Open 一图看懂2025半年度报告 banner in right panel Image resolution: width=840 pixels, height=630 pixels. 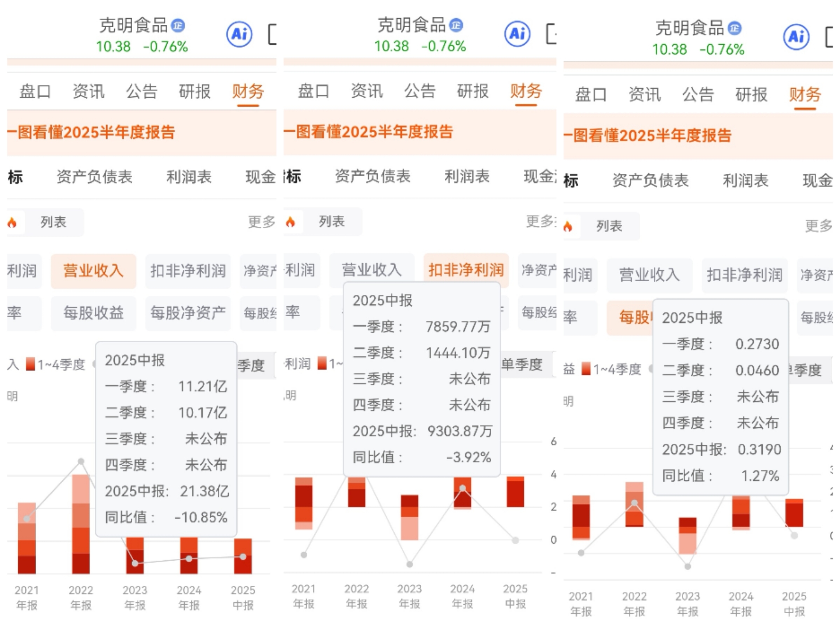[x=698, y=136]
